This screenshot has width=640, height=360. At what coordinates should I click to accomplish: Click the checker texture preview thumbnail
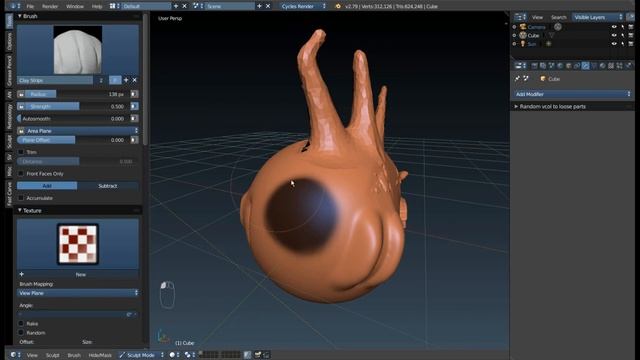click(78, 244)
